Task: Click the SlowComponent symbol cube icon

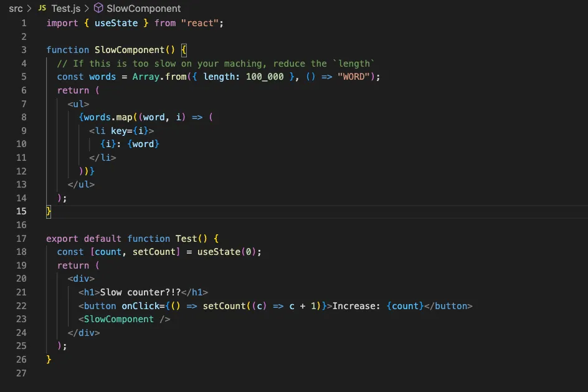Action: [98, 8]
